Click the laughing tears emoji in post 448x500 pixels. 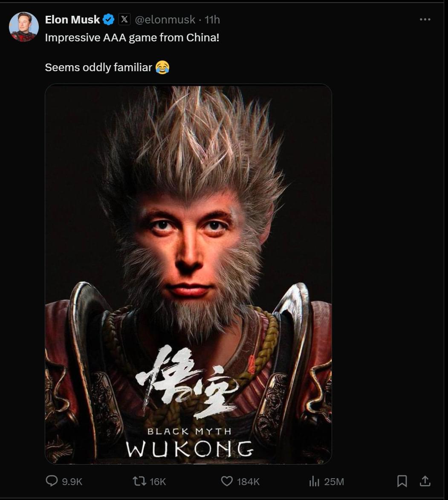point(162,67)
